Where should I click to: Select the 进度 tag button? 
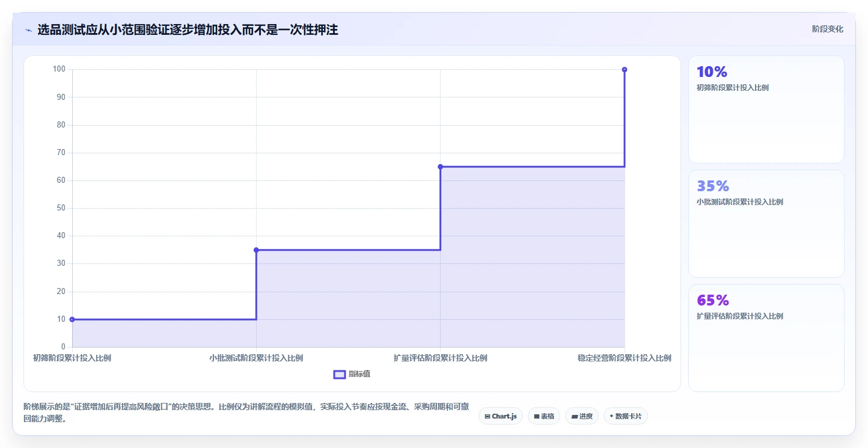582,416
